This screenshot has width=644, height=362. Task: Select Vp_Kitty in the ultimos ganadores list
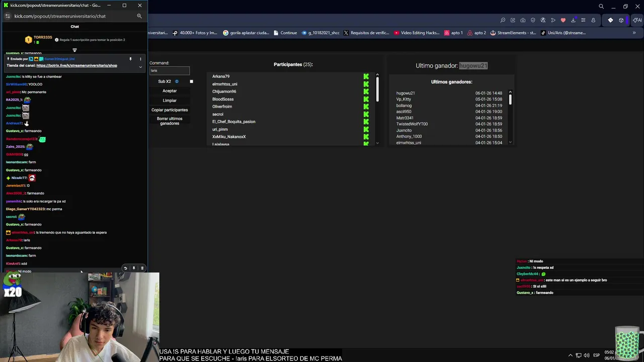click(404, 99)
